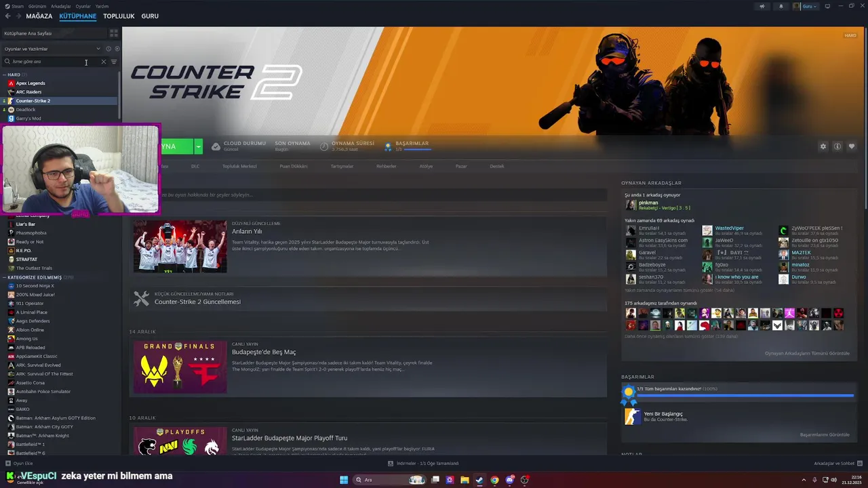Filter by ready-to-play icon
Image resolution: width=868 pixels, height=488 pixels.
[x=117, y=49]
